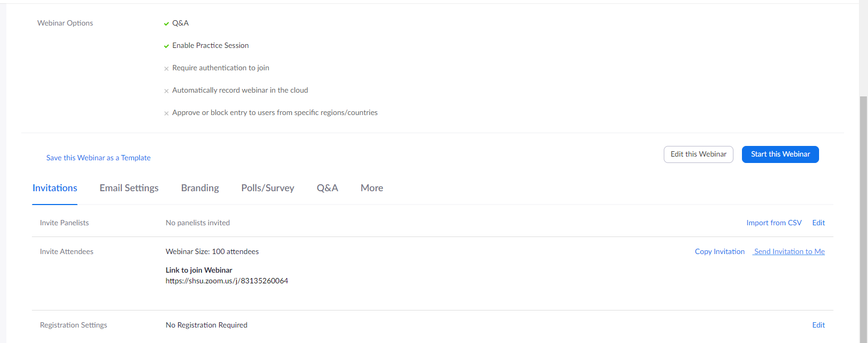This screenshot has width=868, height=343.
Task: Open the Q&A tab
Action: [327, 188]
